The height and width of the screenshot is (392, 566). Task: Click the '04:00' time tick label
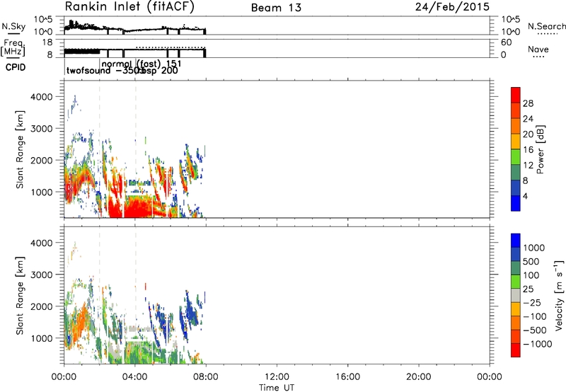click(135, 377)
